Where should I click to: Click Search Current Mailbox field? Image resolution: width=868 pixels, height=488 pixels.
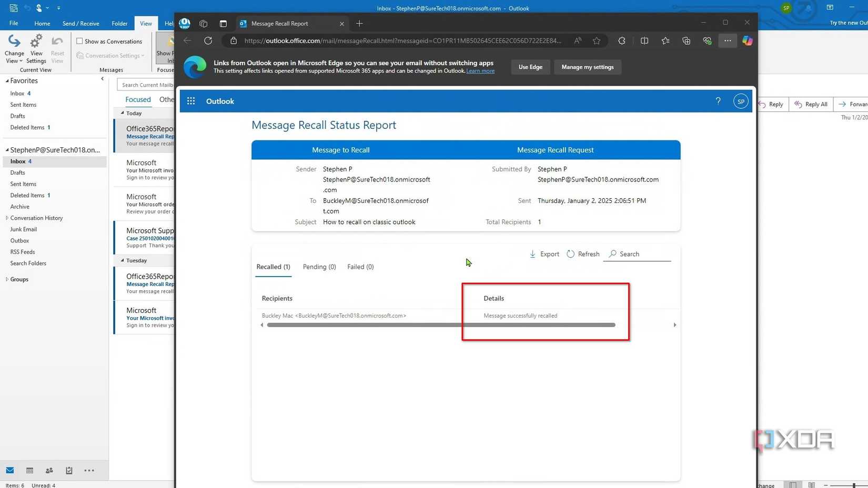point(146,85)
